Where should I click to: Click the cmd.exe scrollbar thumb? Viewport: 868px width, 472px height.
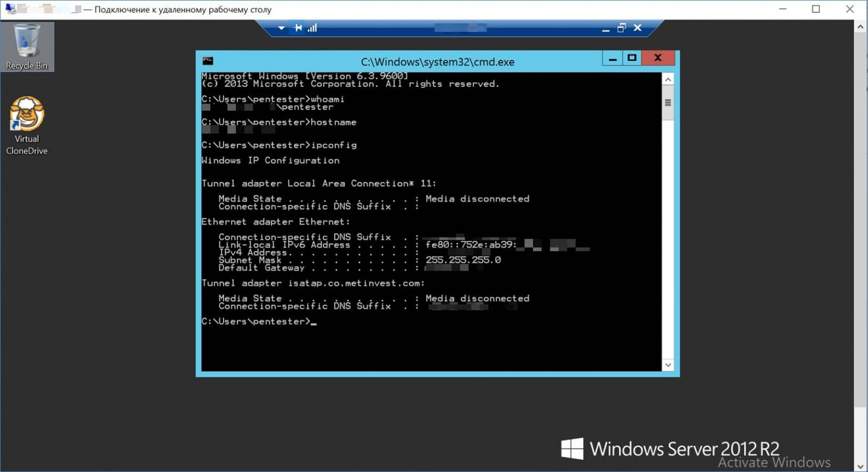point(668,103)
